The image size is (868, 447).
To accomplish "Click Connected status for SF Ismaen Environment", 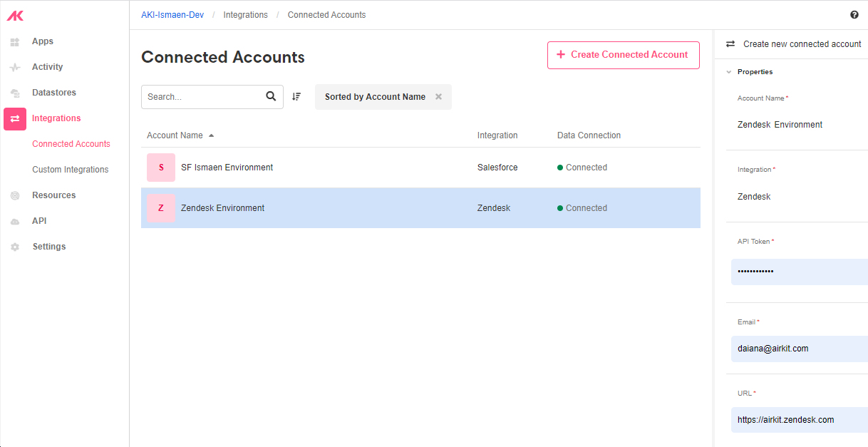I will (x=582, y=168).
